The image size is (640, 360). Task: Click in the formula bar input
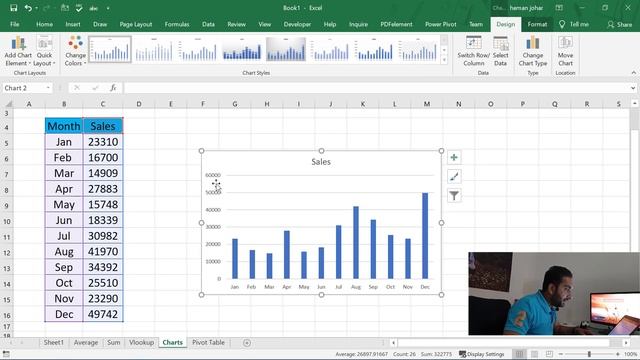376,88
